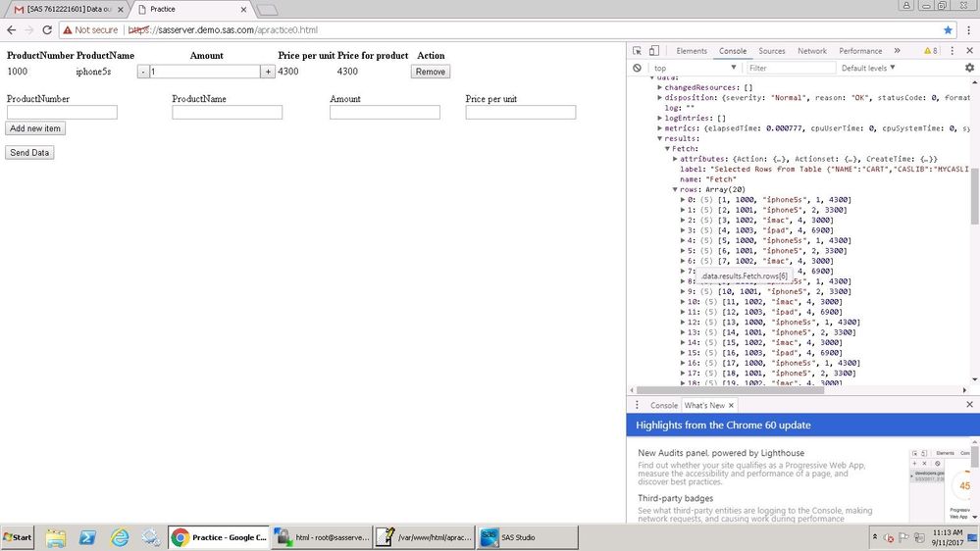Viewport: 980px width, 551px height.
Task: Show more DevTools tabs with the chevron
Action: point(897,51)
